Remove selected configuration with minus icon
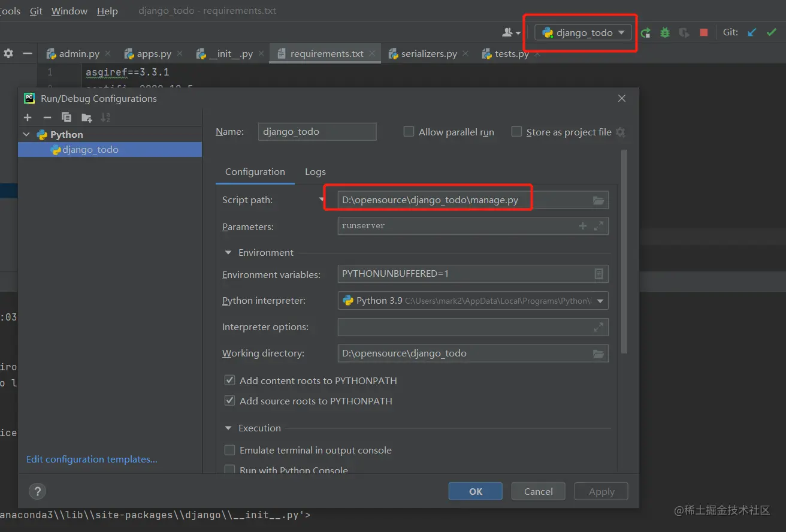The image size is (786, 532). click(47, 117)
